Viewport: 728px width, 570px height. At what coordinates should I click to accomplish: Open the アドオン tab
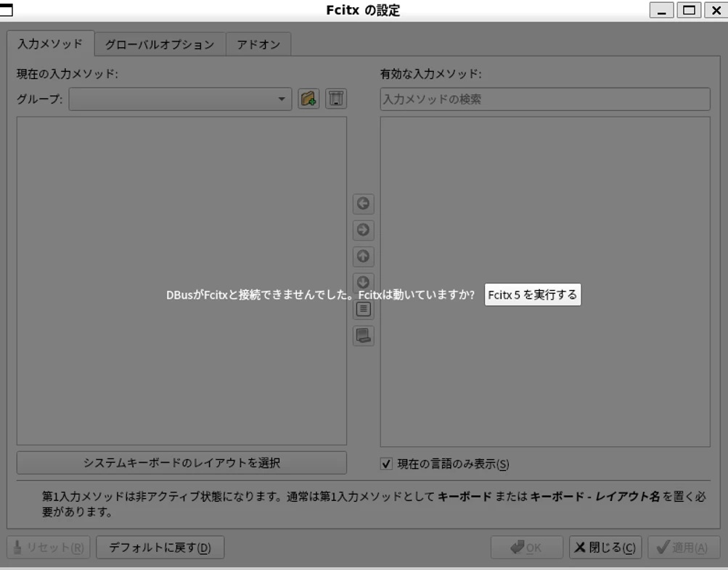258,44
